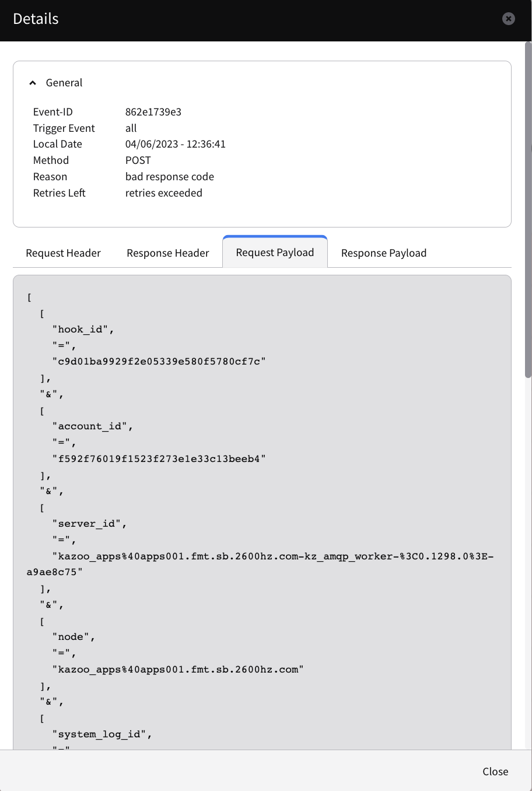Open the Response Payload tab
This screenshot has height=791, width=532.
point(384,253)
